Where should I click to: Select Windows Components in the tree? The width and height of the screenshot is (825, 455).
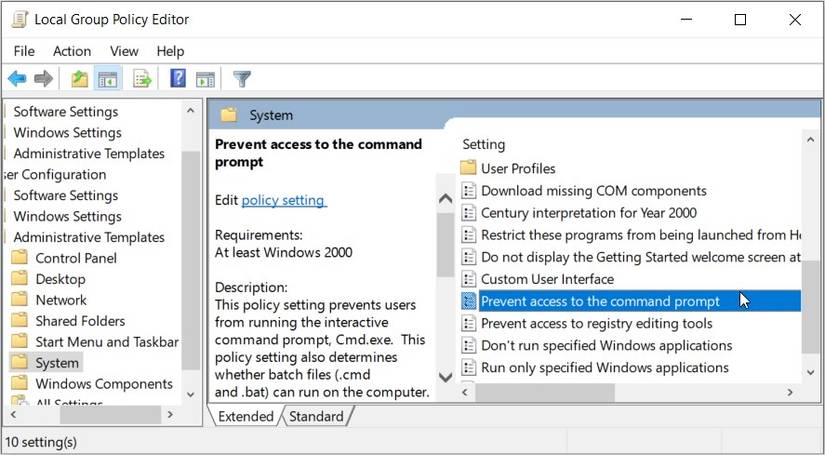104,384
